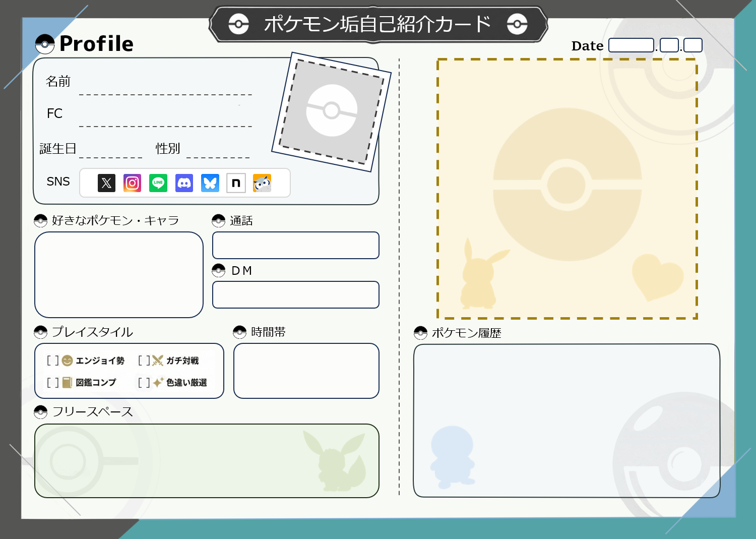Click the 時間帯 heading text
Screen dimensions: 756x539
click(x=268, y=332)
